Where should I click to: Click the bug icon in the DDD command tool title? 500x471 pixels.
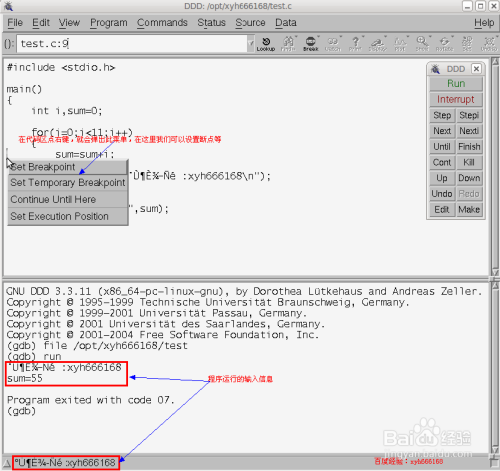(x=435, y=69)
